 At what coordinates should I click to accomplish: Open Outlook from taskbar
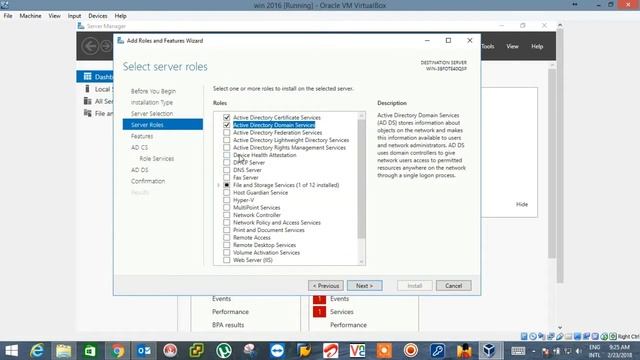(144, 351)
